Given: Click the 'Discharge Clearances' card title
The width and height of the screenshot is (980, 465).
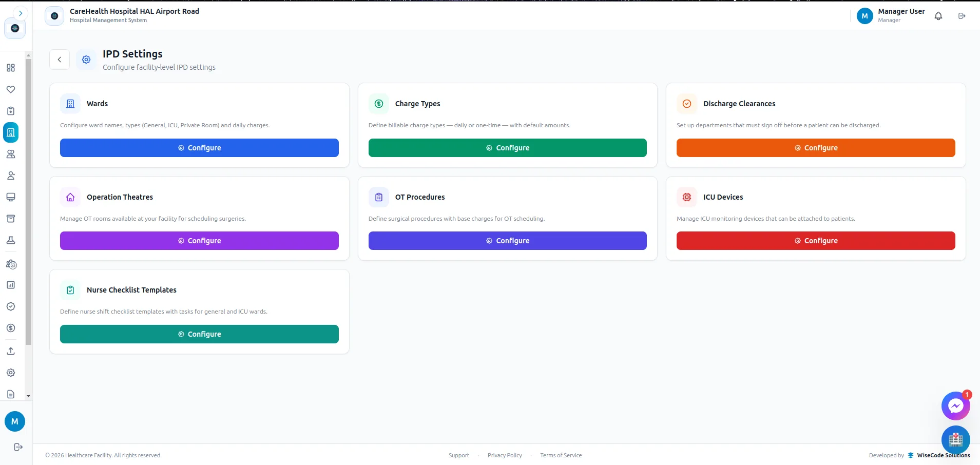Looking at the screenshot, I should click(x=739, y=104).
